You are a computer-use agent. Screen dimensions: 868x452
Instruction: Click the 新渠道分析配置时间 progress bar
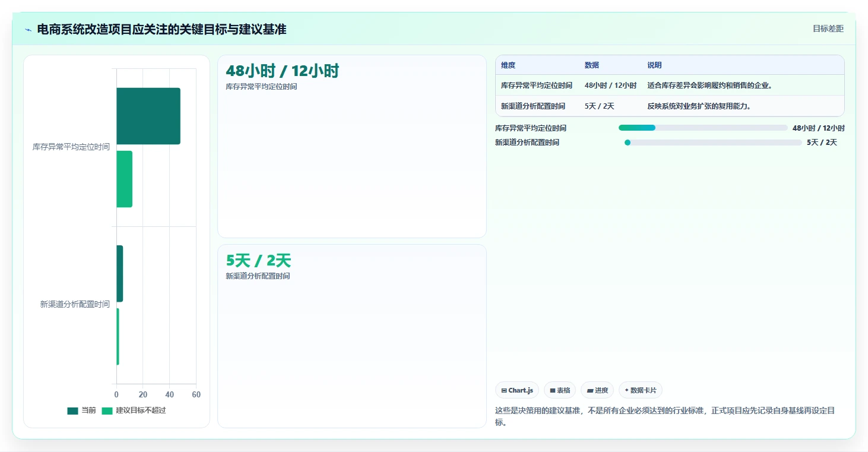(x=713, y=143)
